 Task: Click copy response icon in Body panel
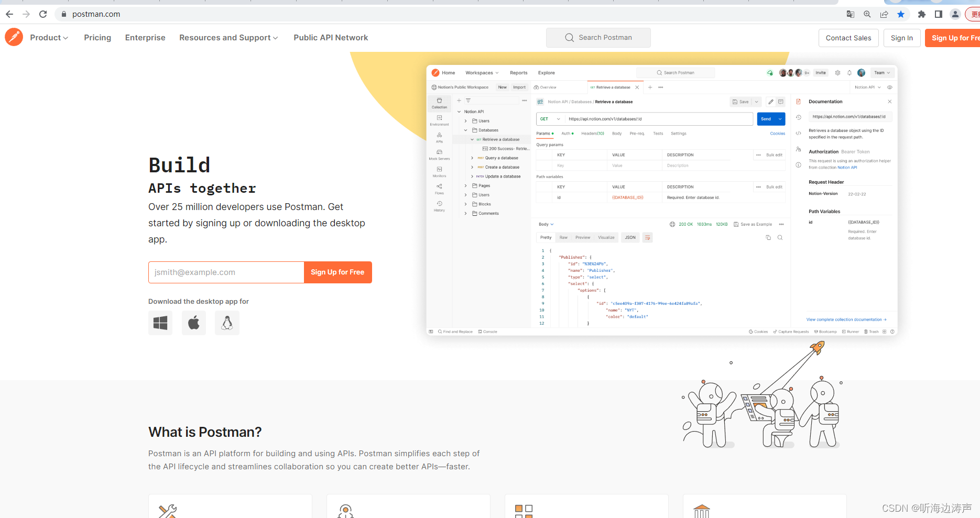point(768,238)
